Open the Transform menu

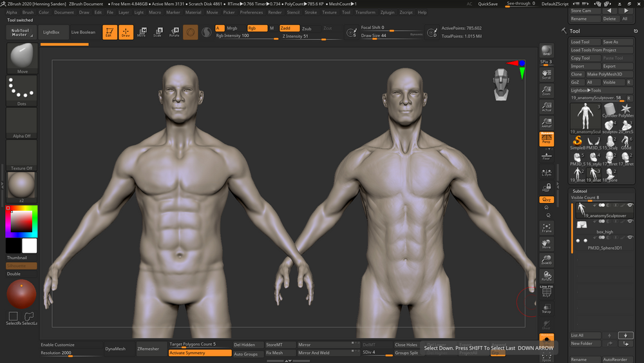[365, 12]
